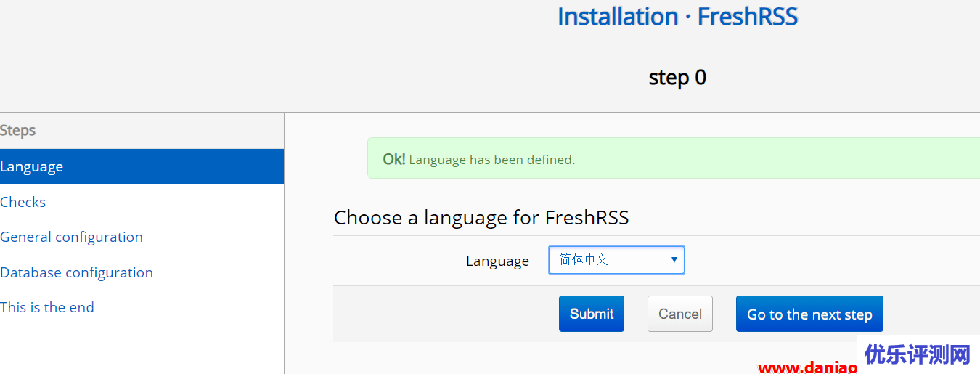
Task: Click the 优乐评测网 watermark logo
Action: 918,354
